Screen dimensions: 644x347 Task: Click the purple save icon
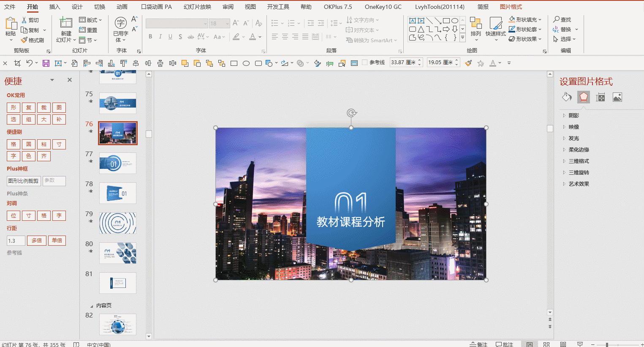[x=46, y=63]
